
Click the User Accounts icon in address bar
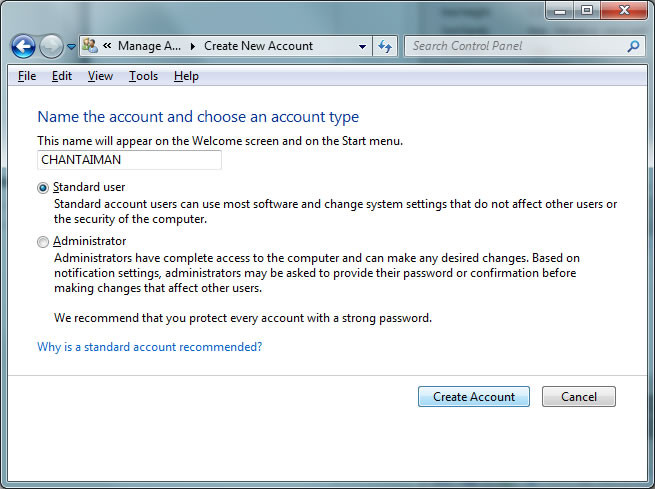pyautogui.click(x=89, y=46)
